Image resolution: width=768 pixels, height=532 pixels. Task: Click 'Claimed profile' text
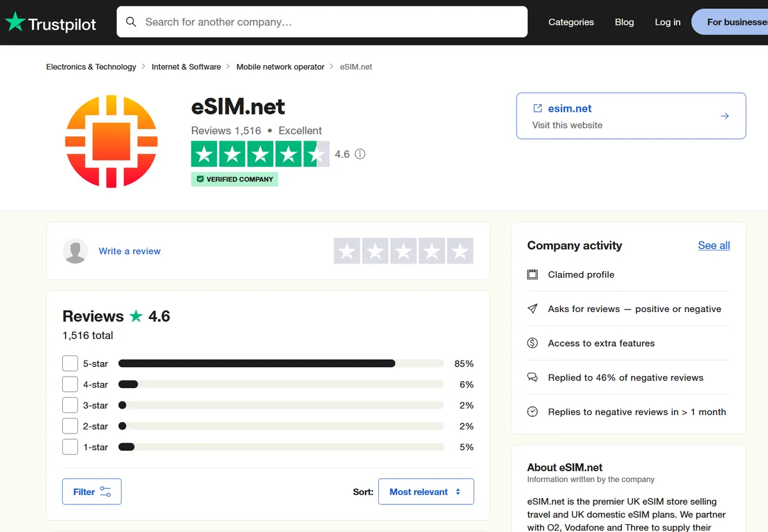click(581, 274)
